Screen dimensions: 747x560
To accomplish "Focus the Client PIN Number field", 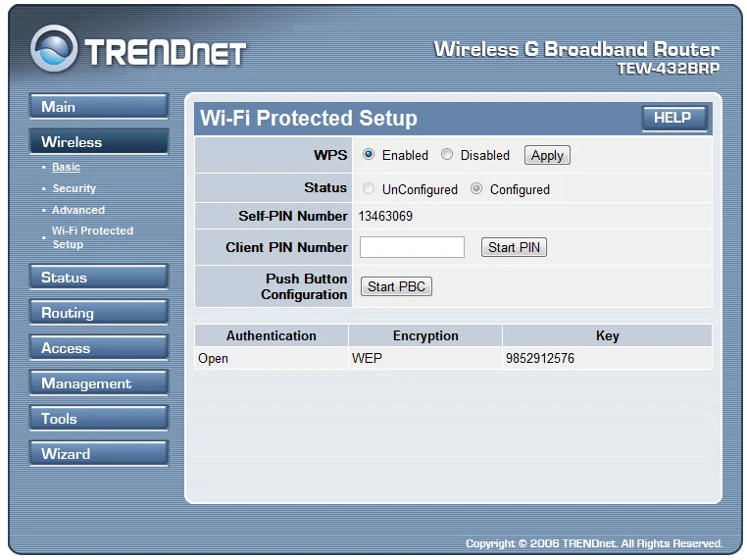I will pyautogui.click(x=412, y=247).
